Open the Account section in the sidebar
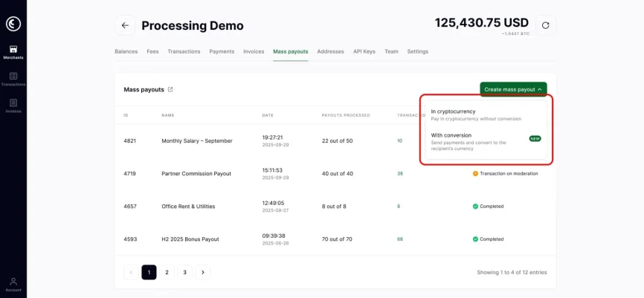Screen dimensions: 644x298 point(13,285)
